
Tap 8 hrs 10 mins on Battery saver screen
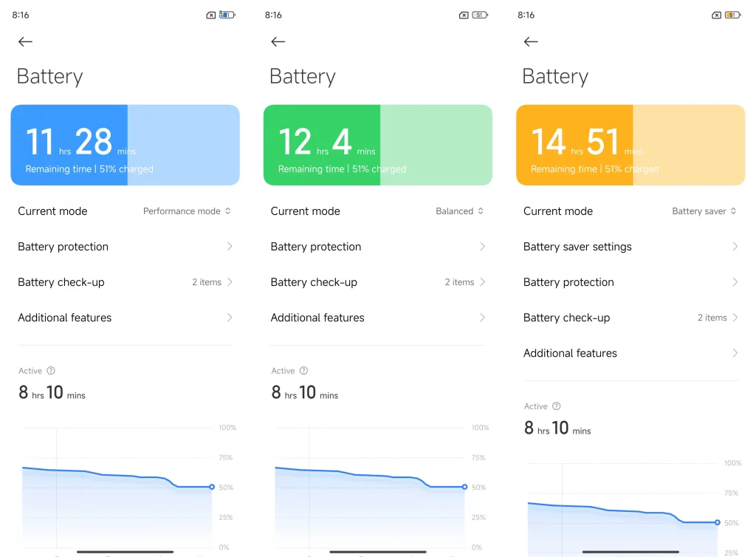pyautogui.click(x=557, y=428)
